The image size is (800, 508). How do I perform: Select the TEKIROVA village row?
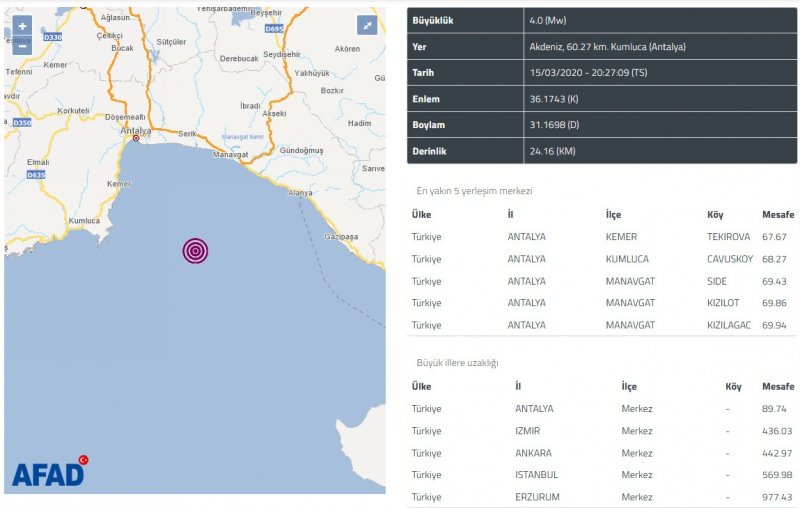tap(602, 237)
